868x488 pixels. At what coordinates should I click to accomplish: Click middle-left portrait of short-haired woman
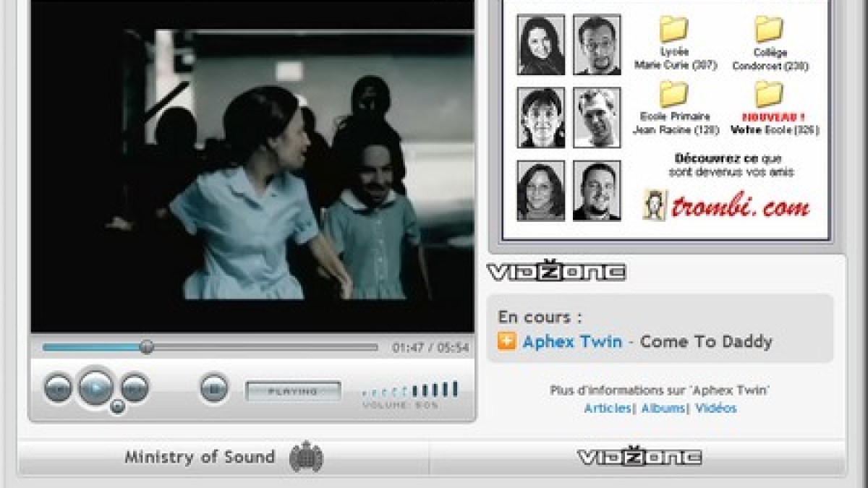coord(540,118)
